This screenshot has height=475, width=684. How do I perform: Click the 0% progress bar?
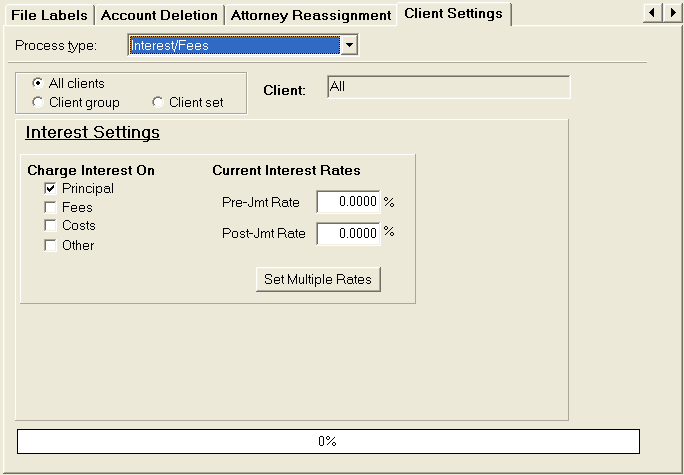point(327,441)
